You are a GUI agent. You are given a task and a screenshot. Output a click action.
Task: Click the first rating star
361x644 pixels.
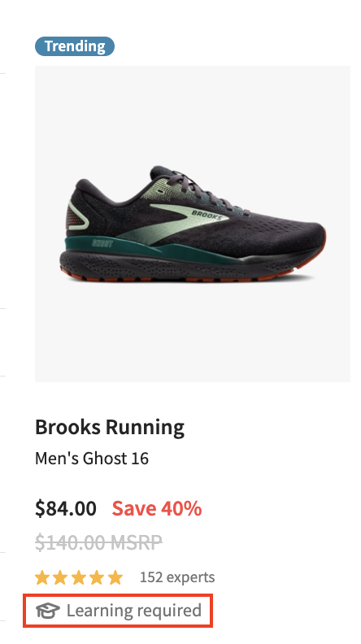click(x=41, y=577)
